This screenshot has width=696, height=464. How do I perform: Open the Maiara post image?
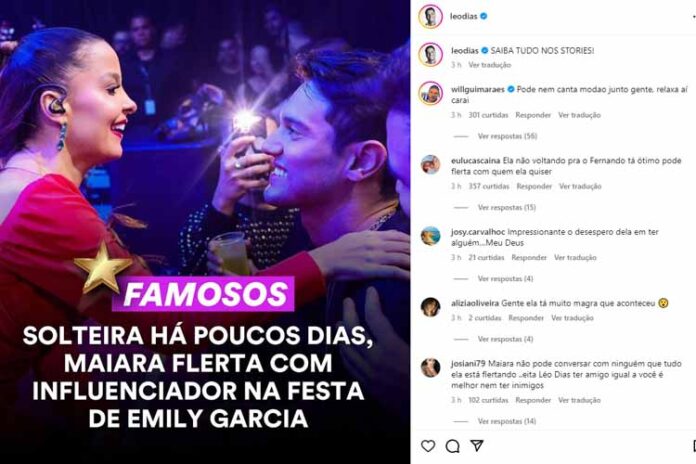tap(205, 232)
